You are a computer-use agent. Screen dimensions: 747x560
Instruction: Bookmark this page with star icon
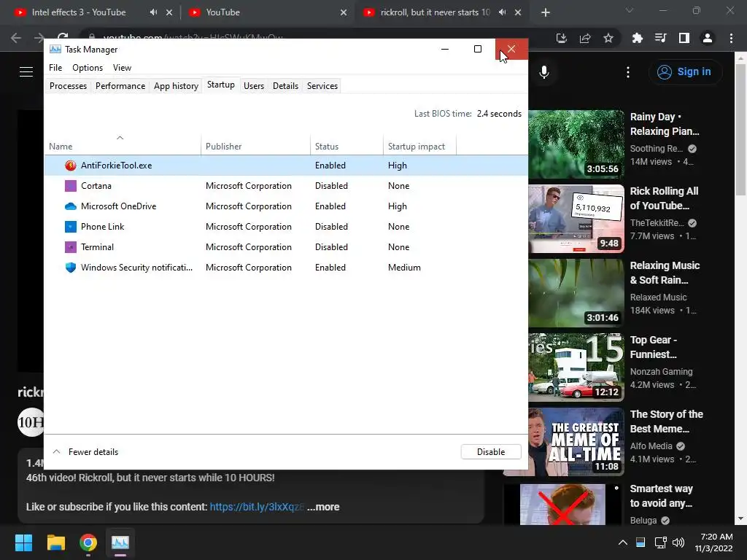[x=608, y=38]
